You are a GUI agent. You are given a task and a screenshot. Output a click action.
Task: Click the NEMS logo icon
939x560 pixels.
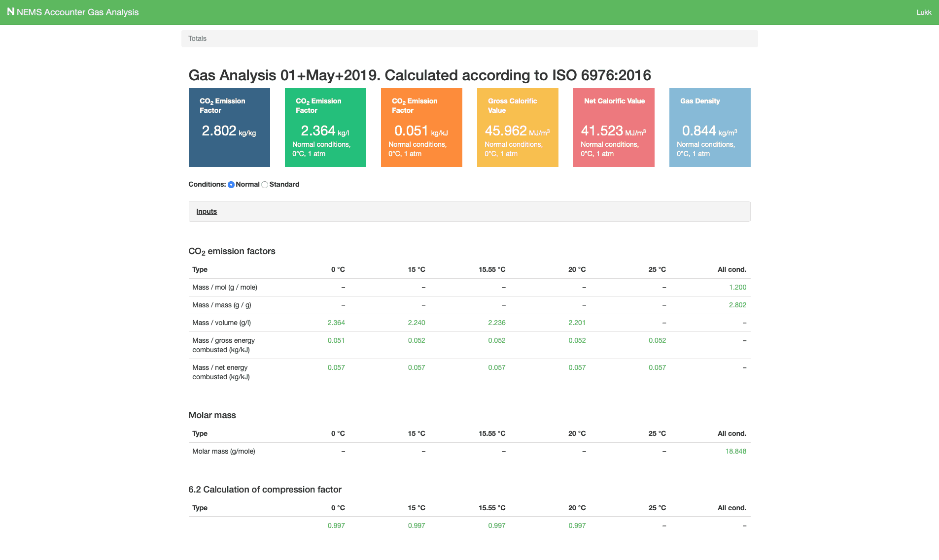click(x=10, y=12)
